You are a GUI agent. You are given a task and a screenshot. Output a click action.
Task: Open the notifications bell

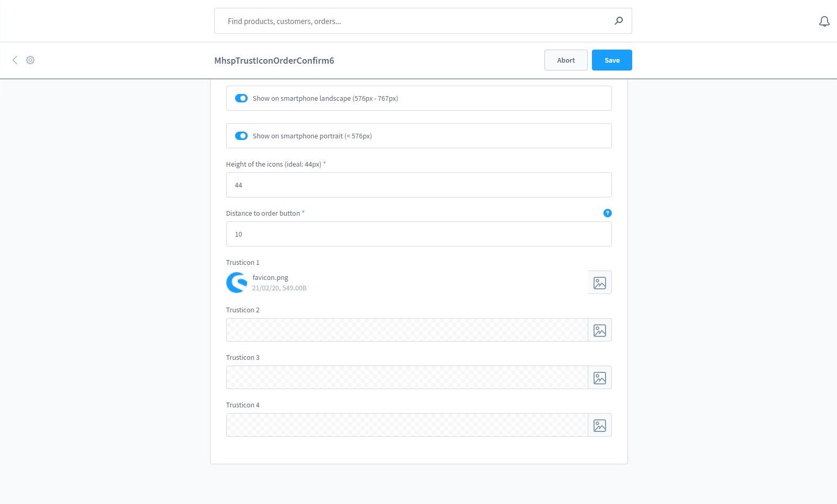click(824, 21)
